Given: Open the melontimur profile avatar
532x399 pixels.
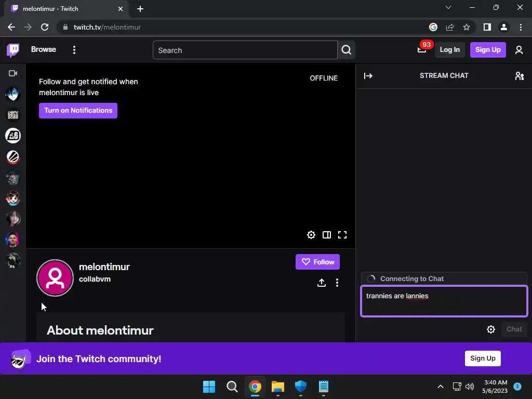Looking at the screenshot, I should point(55,278).
